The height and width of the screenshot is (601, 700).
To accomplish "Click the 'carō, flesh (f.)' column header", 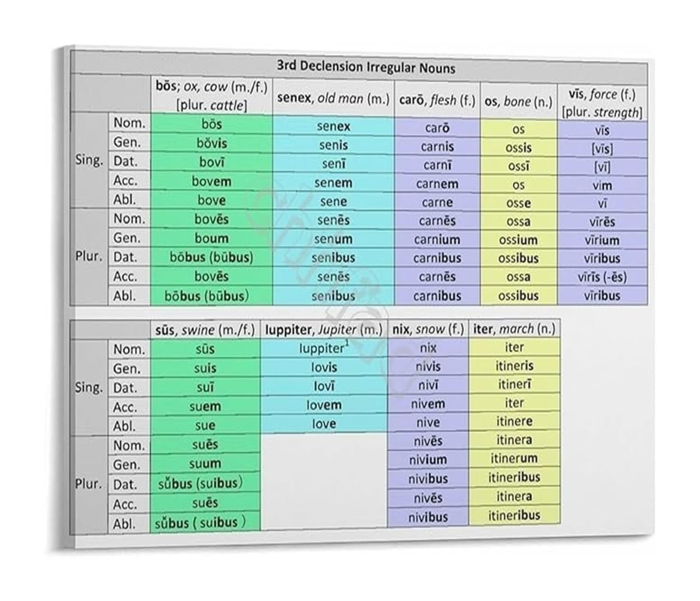I will [x=437, y=101].
